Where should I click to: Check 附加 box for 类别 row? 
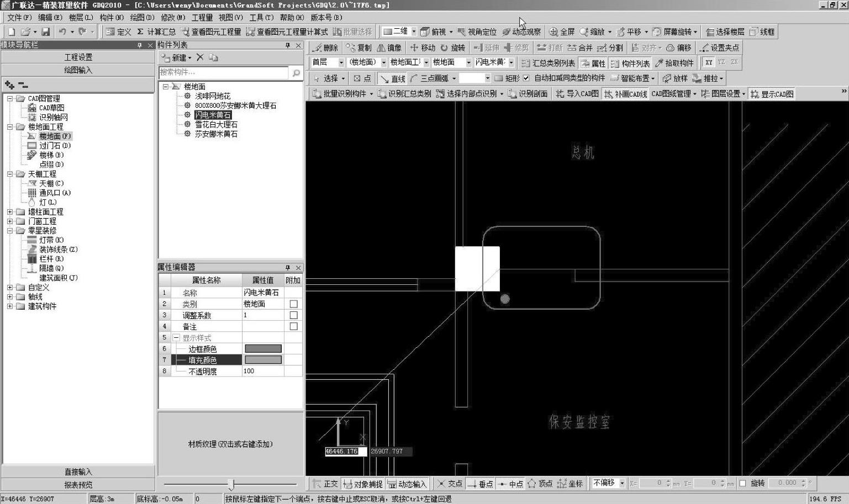point(293,304)
